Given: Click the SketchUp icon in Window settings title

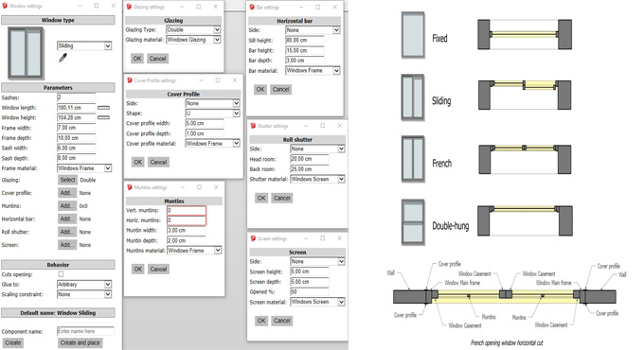Looking at the screenshot, I should 5,7.
